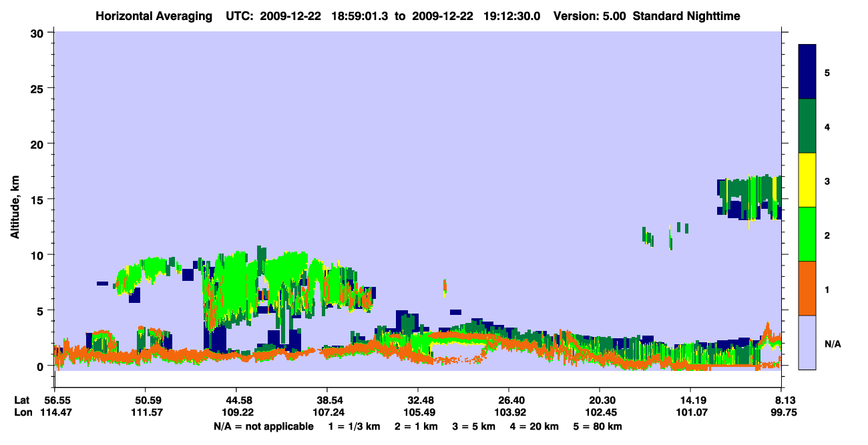868x445 pixels.
Task: Click latitude value 44.58
Action: pos(237,400)
